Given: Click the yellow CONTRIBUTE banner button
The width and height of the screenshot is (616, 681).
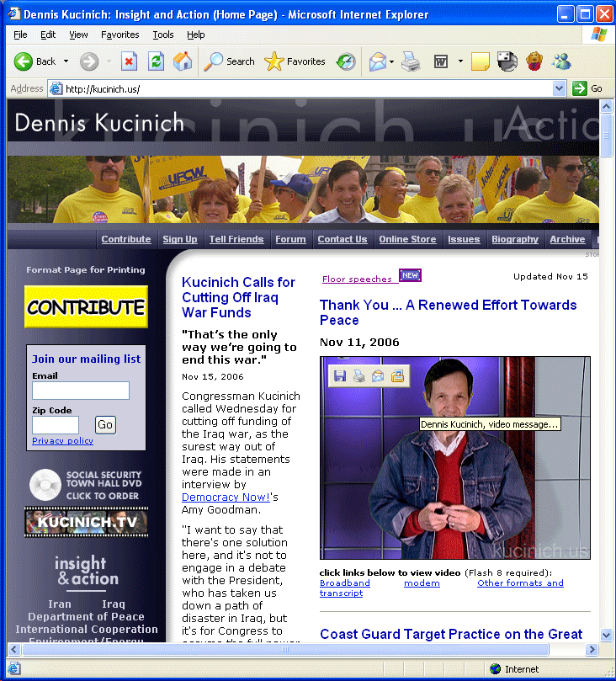Looking at the screenshot, I should point(86,306).
